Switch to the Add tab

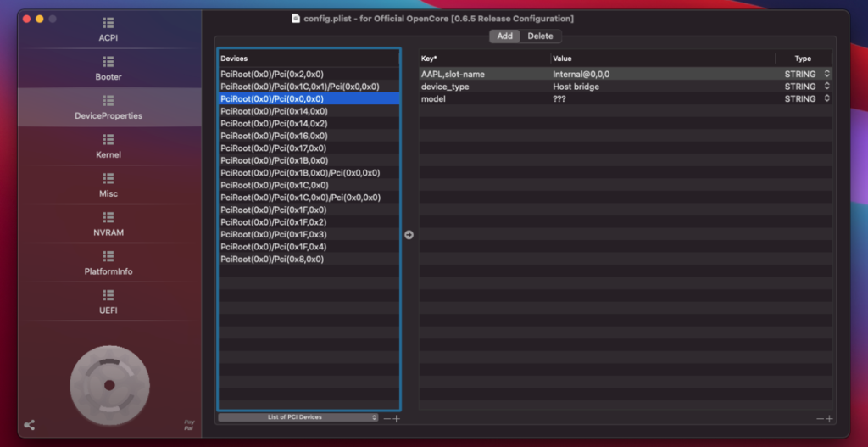coord(504,36)
